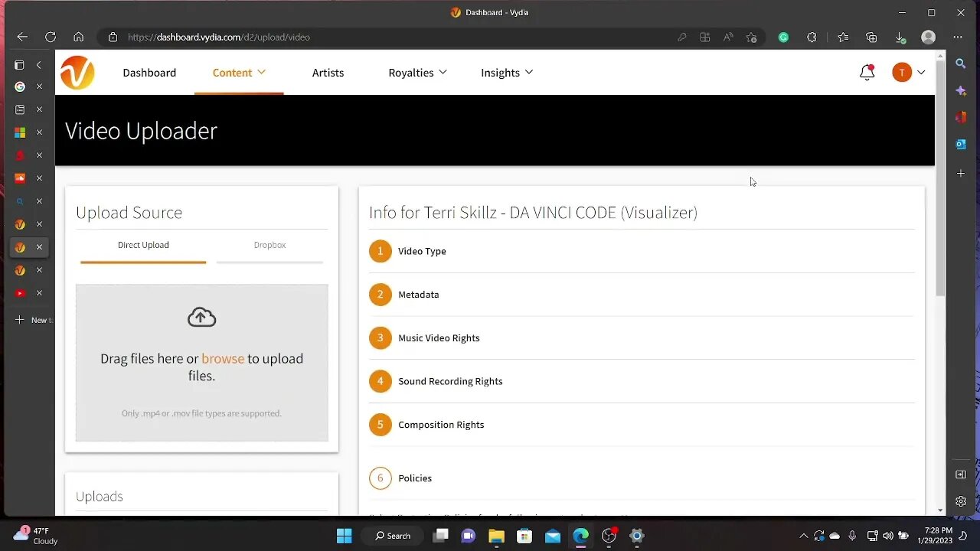Click the cloud upload icon
Screen dimensions: 980x551
click(x=202, y=318)
